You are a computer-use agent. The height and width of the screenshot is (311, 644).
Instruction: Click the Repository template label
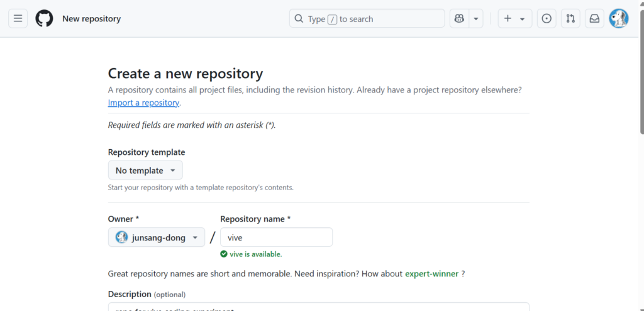tap(147, 152)
